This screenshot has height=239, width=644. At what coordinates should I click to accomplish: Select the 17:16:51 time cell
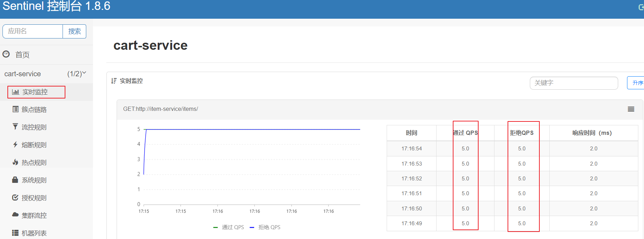411,193
